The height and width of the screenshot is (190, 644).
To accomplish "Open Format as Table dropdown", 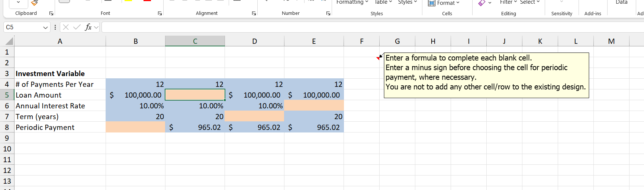I will pyautogui.click(x=383, y=2).
